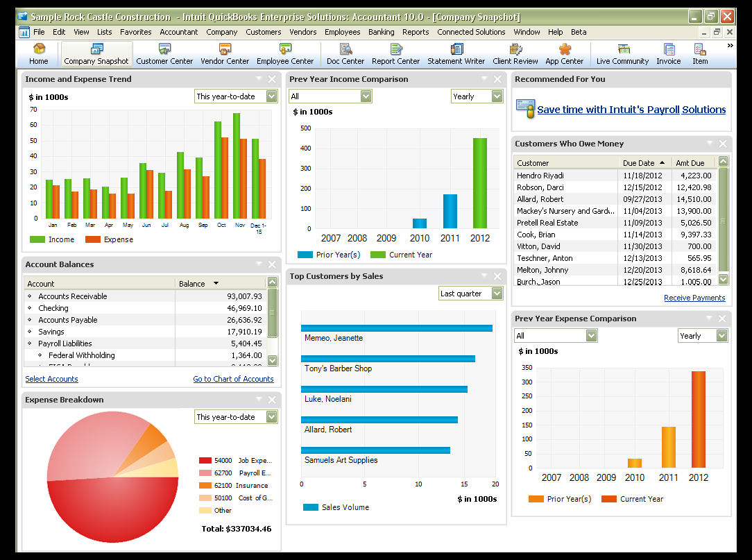Click the 2012 green bar in income chart

pos(479,183)
